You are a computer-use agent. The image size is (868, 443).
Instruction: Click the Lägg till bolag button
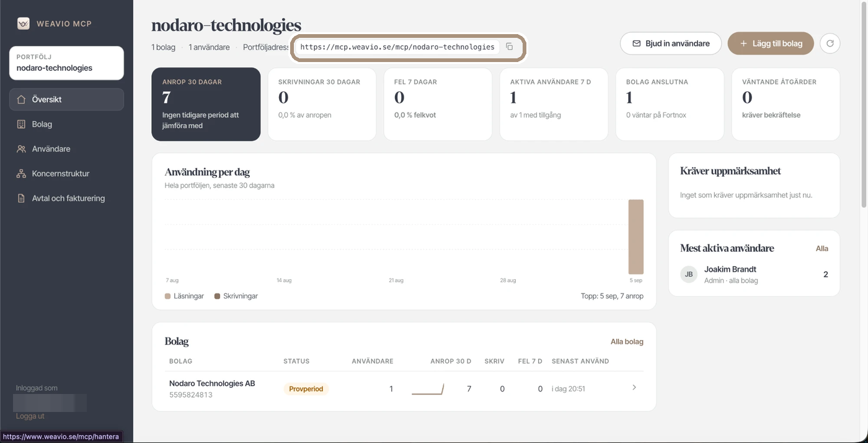pyautogui.click(x=771, y=43)
